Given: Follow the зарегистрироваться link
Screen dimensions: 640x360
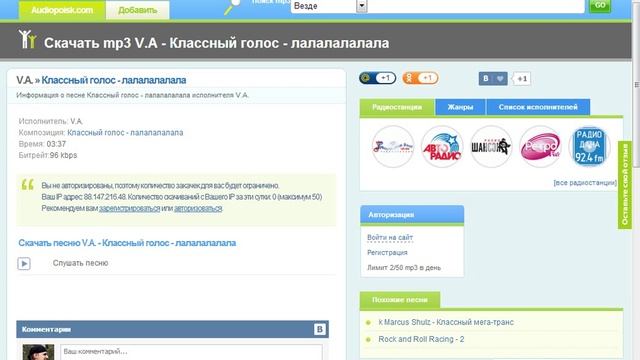Looking at the screenshot, I should coord(129,208).
